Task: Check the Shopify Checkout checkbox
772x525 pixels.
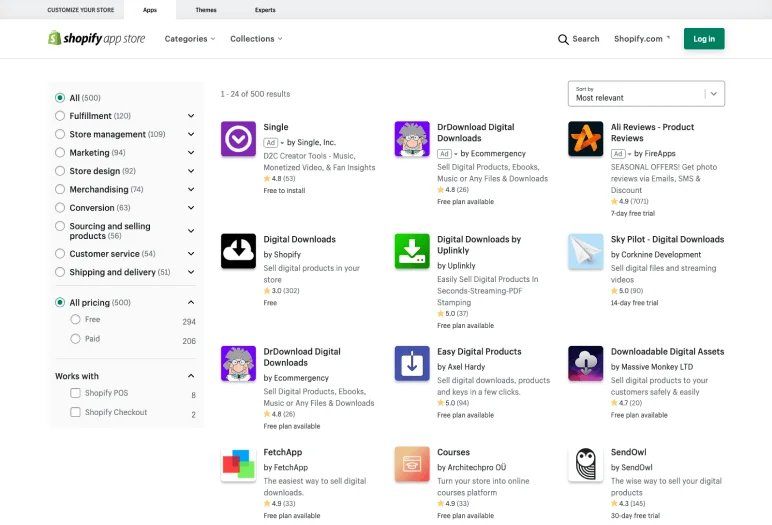Action: [75, 412]
